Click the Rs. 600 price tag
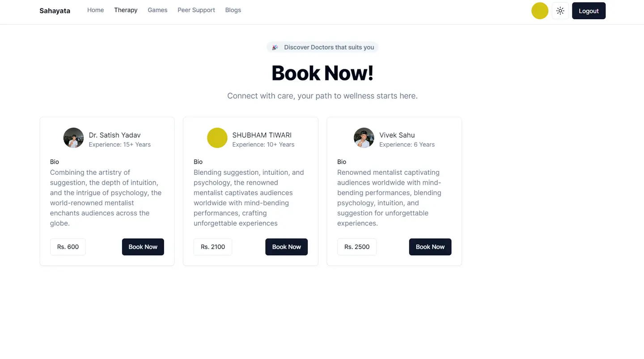The height and width of the screenshot is (359, 644). 68,247
